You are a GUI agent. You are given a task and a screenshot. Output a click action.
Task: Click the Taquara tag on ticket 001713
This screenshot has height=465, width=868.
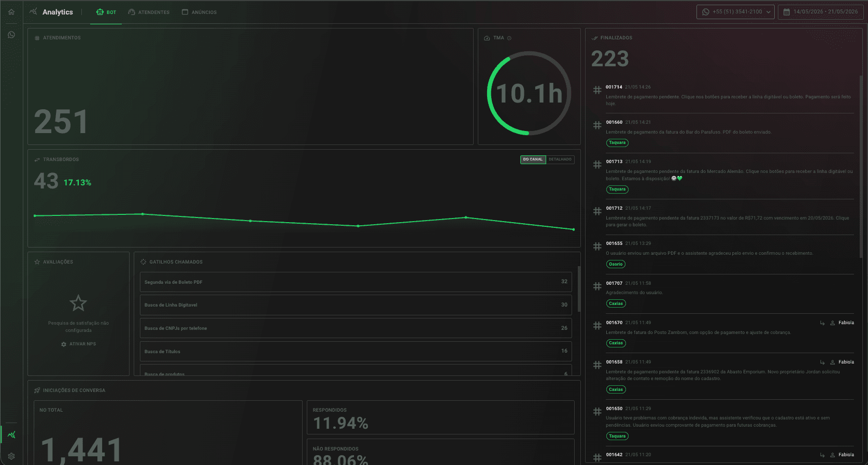click(x=617, y=190)
